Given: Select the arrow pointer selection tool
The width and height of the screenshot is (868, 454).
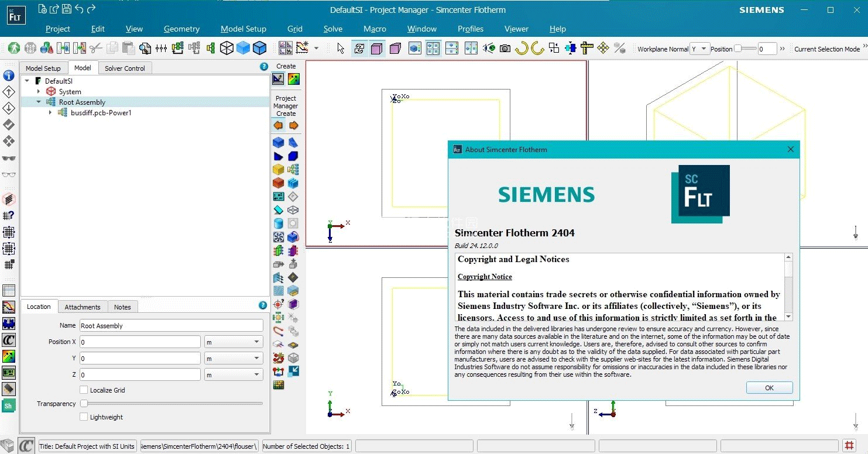Looking at the screenshot, I should 341,49.
